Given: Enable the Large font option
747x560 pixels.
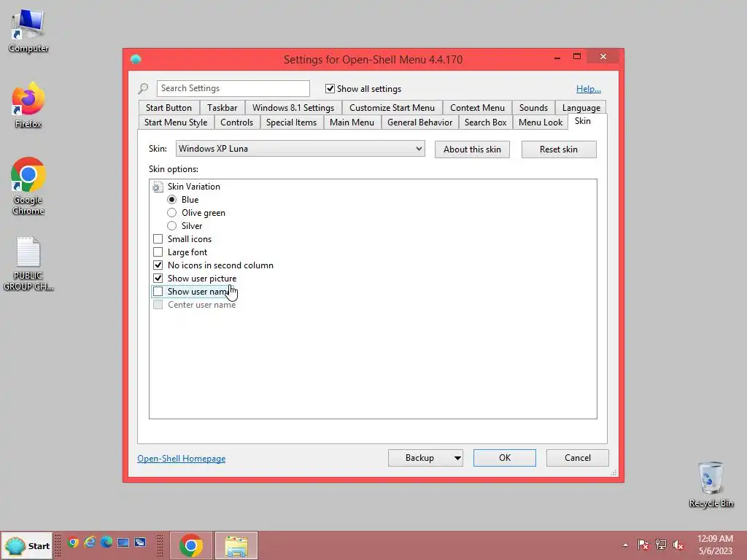Looking at the screenshot, I should 158,252.
